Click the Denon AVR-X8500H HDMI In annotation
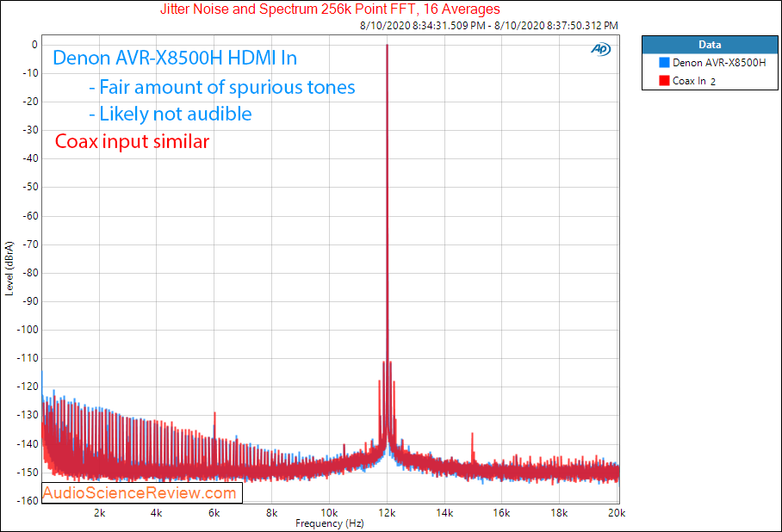This screenshot has width=782, height=532. point(175,58)
